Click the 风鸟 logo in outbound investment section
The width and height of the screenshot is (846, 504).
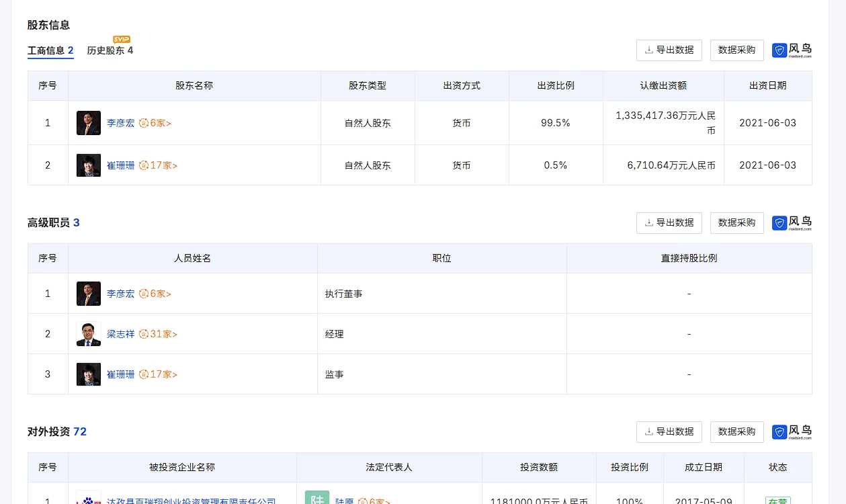point(792,432)
